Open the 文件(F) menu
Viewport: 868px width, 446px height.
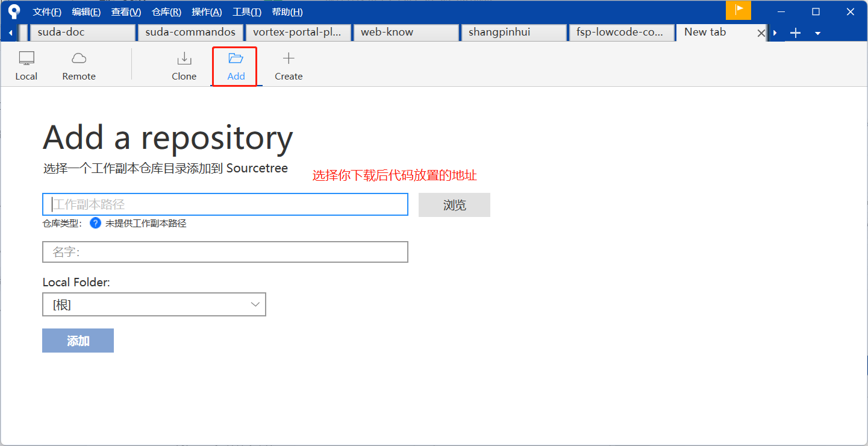(x=47, y=12)
